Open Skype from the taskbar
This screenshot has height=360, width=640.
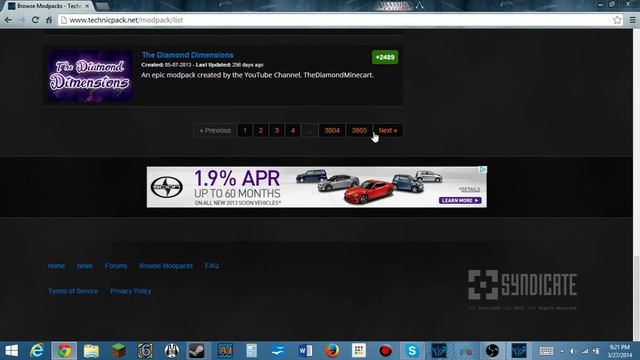pos(412,351)
